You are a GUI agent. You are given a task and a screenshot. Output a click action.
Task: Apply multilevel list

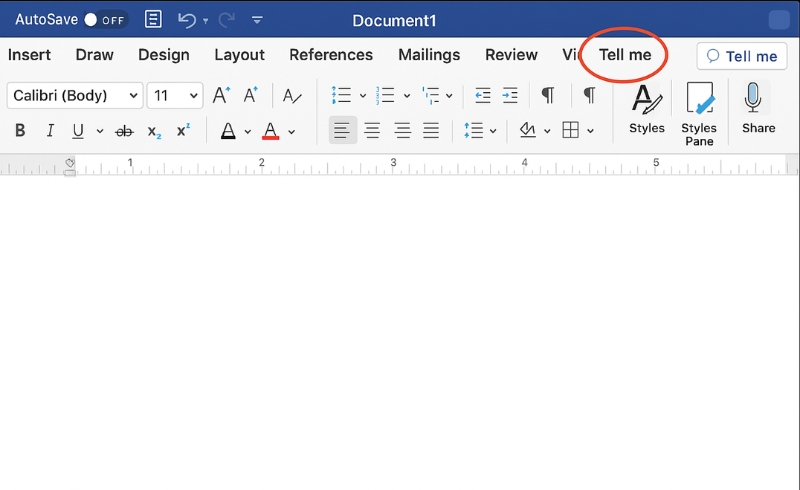[430, 95]
